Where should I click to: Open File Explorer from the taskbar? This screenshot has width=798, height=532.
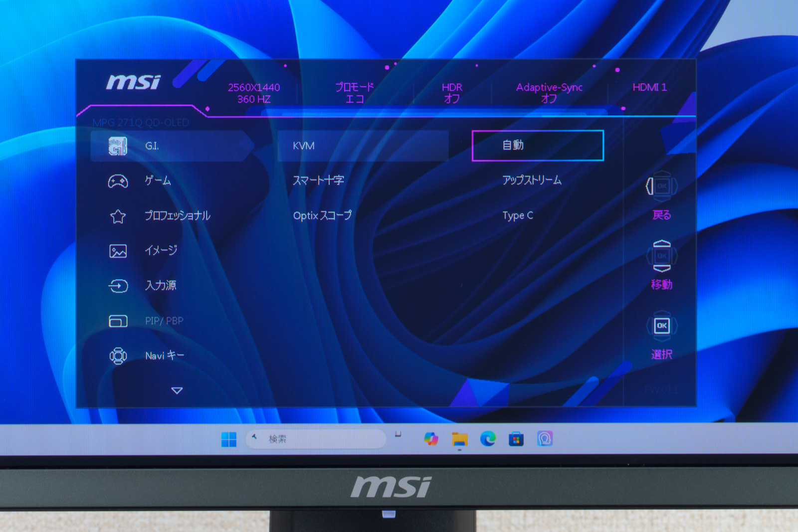[459, 439]
